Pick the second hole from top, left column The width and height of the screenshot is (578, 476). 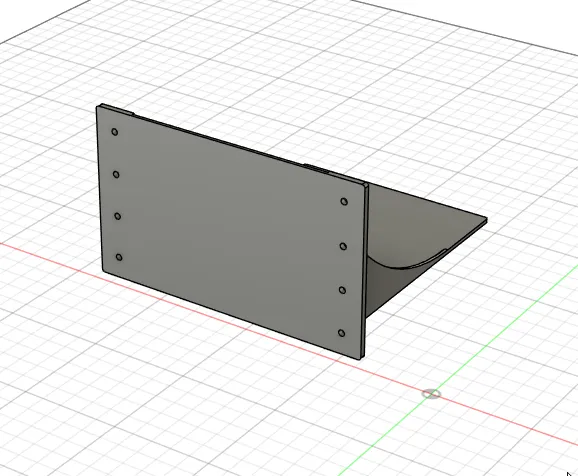point(116,174)
